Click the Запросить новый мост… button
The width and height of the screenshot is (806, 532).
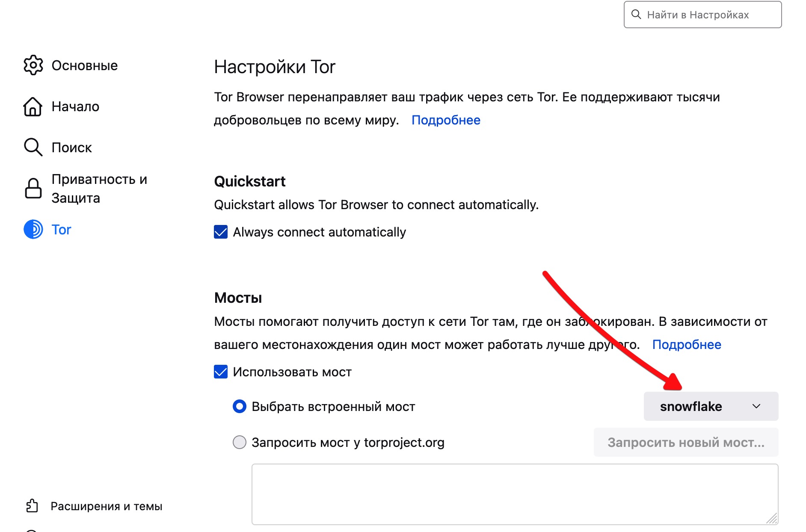(x=686, y=442)
